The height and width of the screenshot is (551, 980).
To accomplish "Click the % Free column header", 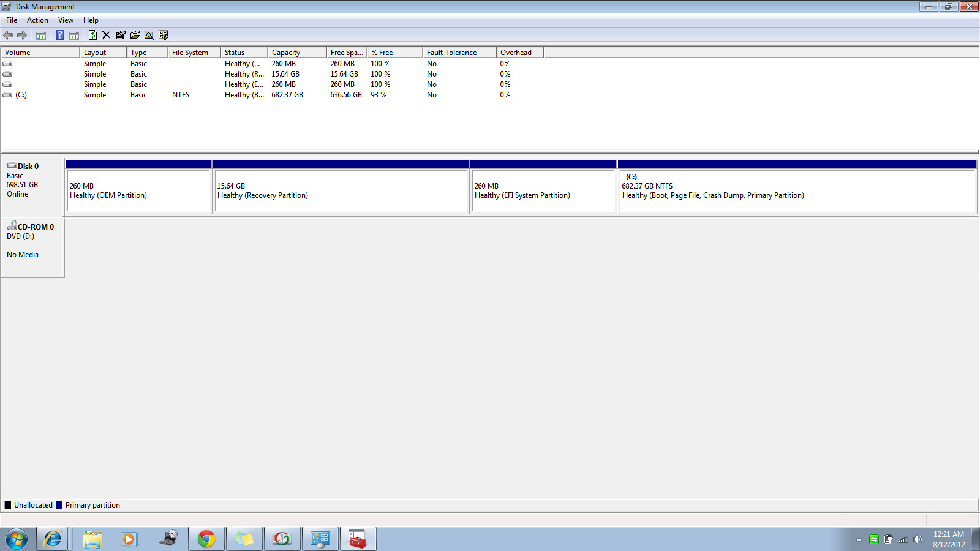I will click(x=395, y=53).
